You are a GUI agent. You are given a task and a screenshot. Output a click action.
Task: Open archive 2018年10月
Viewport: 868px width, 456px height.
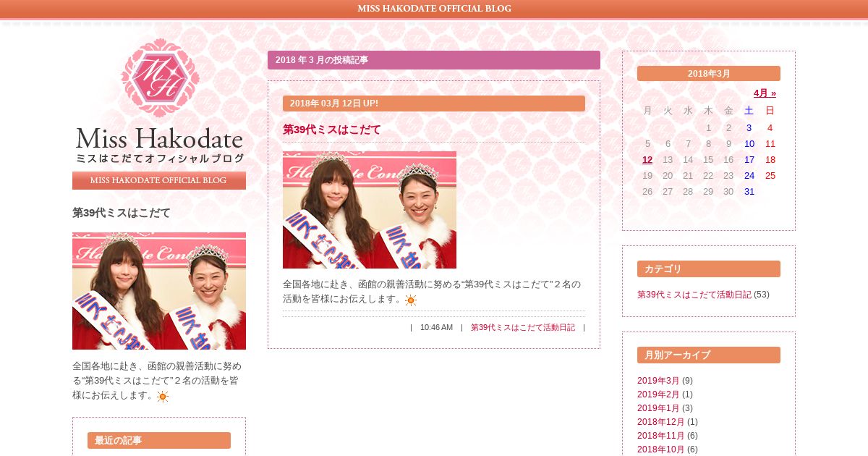tap(661, 449)
